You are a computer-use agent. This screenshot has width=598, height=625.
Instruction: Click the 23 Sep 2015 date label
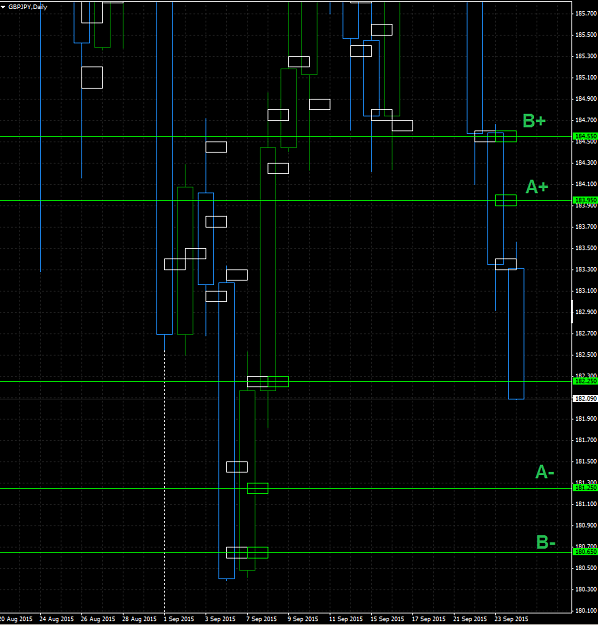512,619
